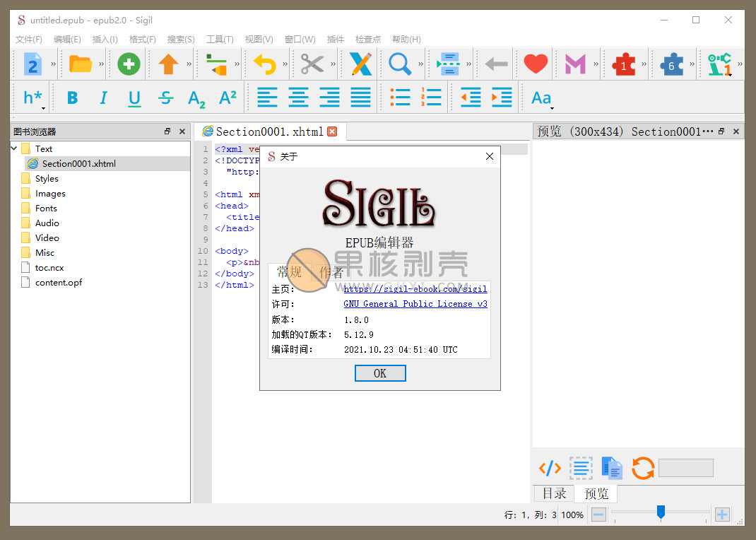Apply superscript formatting
Viewport: 756px width, 540px height.
click(x=228, y=98)
